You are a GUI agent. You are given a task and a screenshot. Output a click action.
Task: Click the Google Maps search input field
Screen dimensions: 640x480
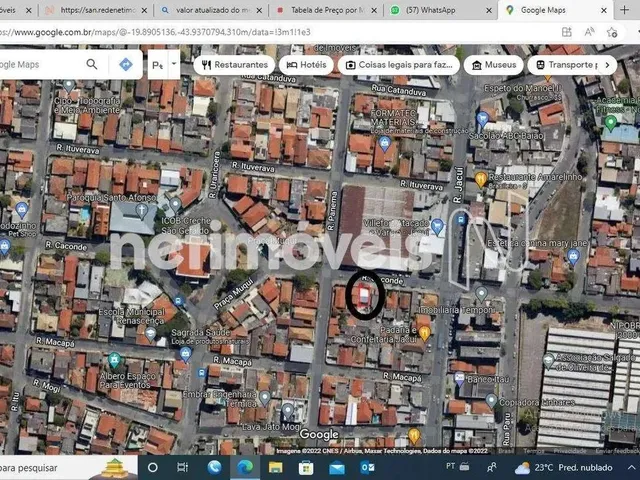[39, 64]
